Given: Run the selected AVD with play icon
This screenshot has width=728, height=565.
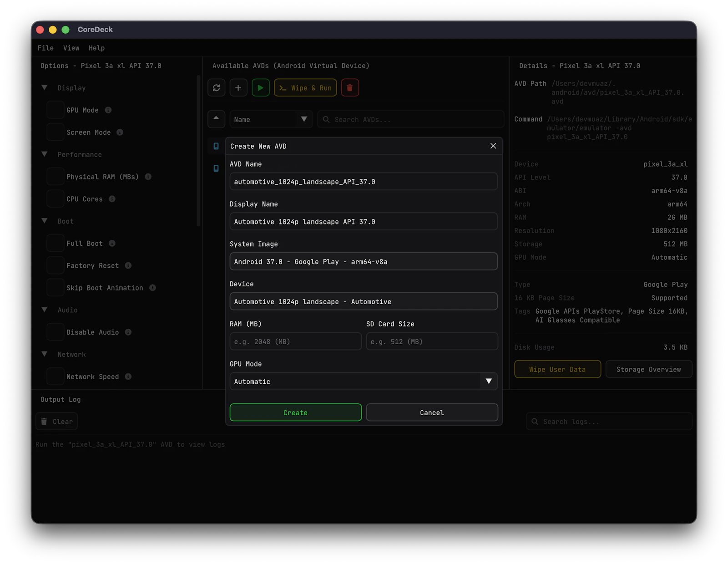Looking at the screenshot, I should click(260, 88).
